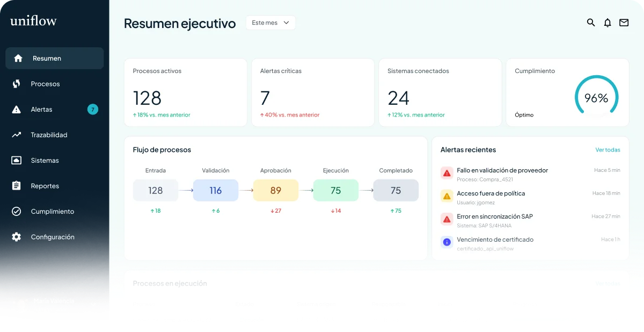This screenshot has width=644, height=332.
Task: Click the Procesos activos card value 128
Action: 147,98
